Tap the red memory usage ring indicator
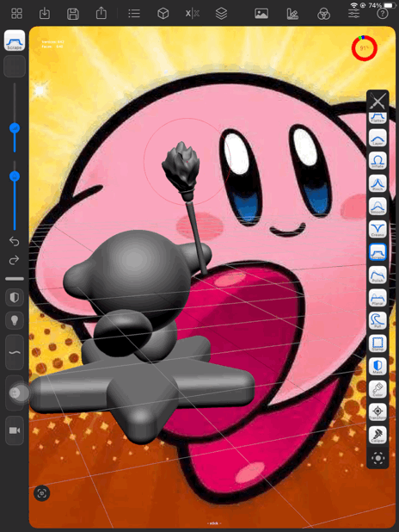Viewport: 399px width, 532px height. point(364,48)
